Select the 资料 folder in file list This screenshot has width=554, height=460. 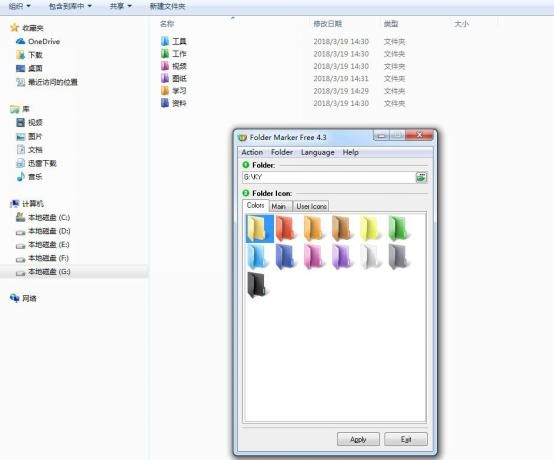(173, 103)
